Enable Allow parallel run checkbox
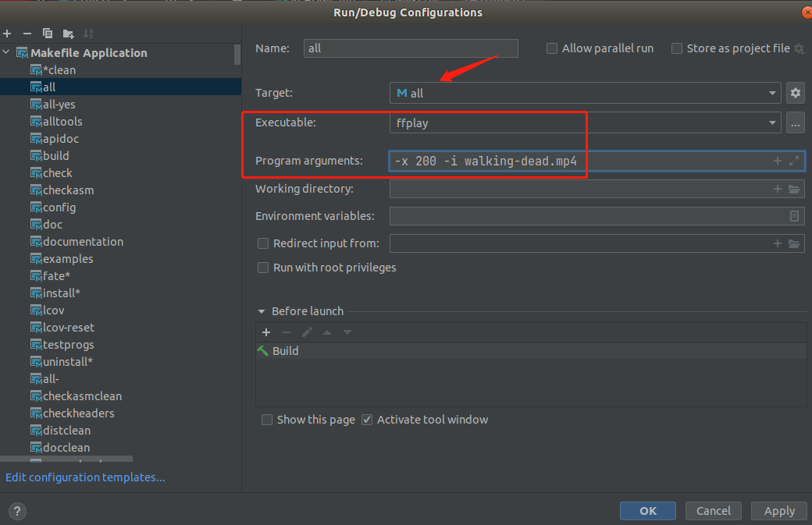The height and width of the screenshot is (525, 812). [553, 48]
